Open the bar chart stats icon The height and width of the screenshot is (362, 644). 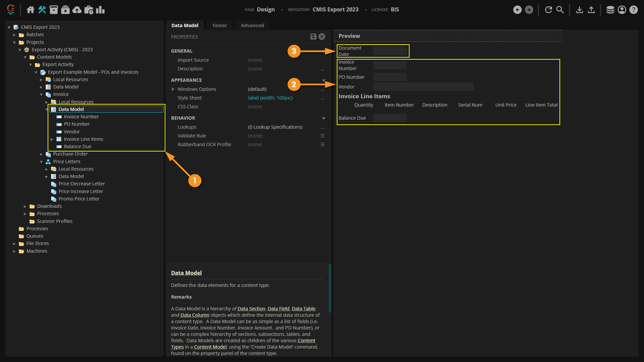tap(100, 10)
